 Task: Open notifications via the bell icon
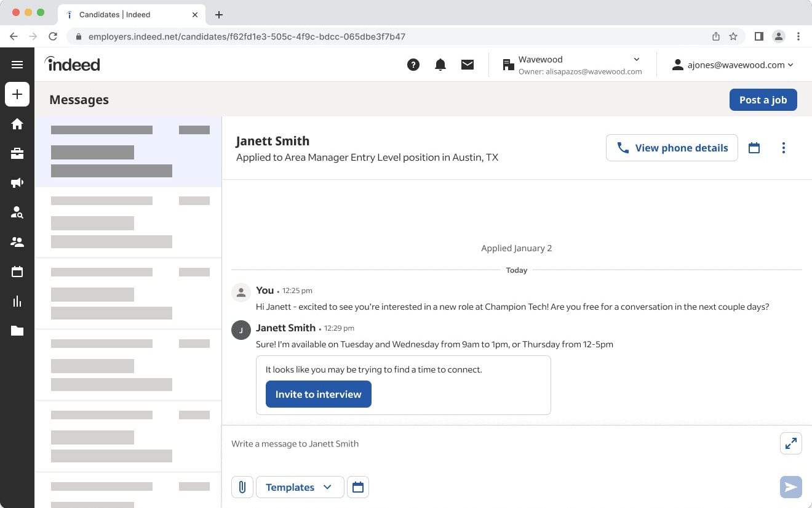tap(440, 65)
